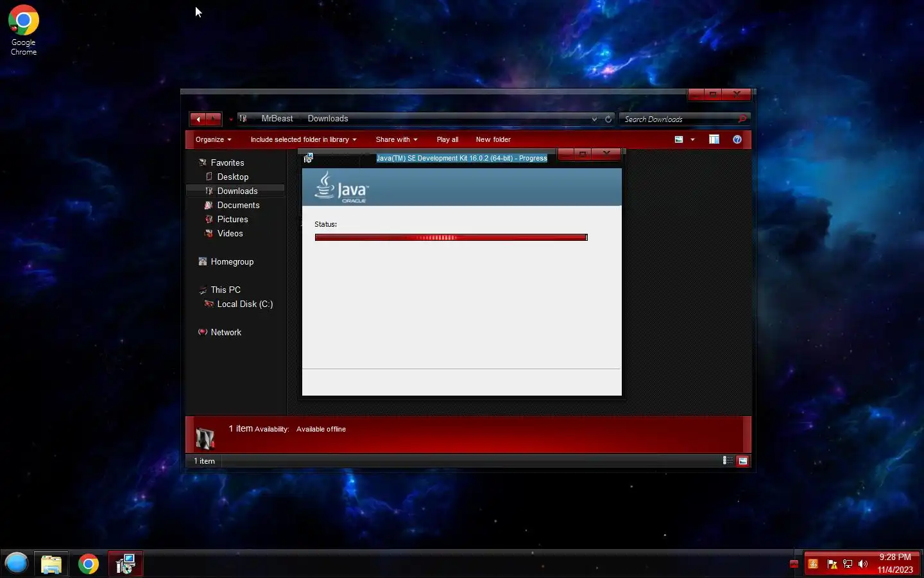Viewport: 924px width, 578px height.
Task: Open Pictures in navigation pane
Action: point(232,219)
